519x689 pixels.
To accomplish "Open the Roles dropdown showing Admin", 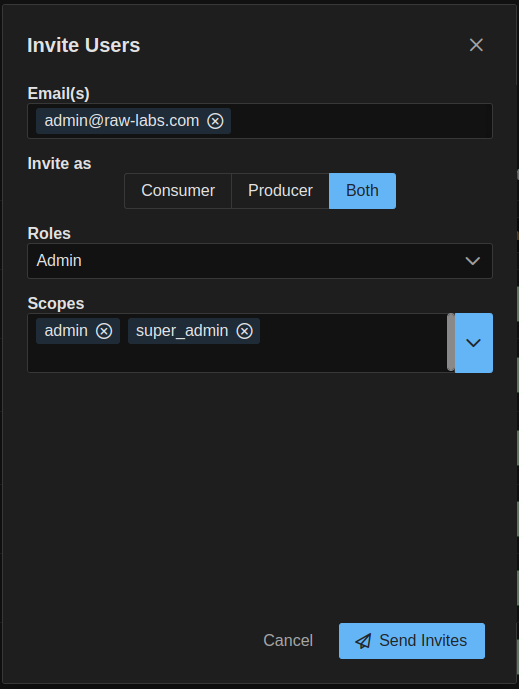I will pos(260,261).
